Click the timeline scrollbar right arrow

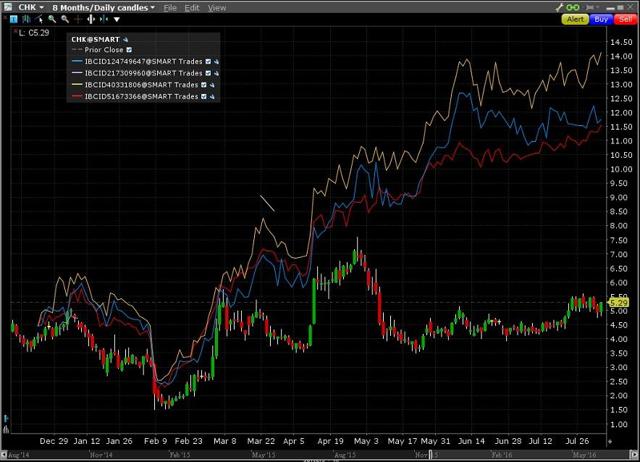635,454
